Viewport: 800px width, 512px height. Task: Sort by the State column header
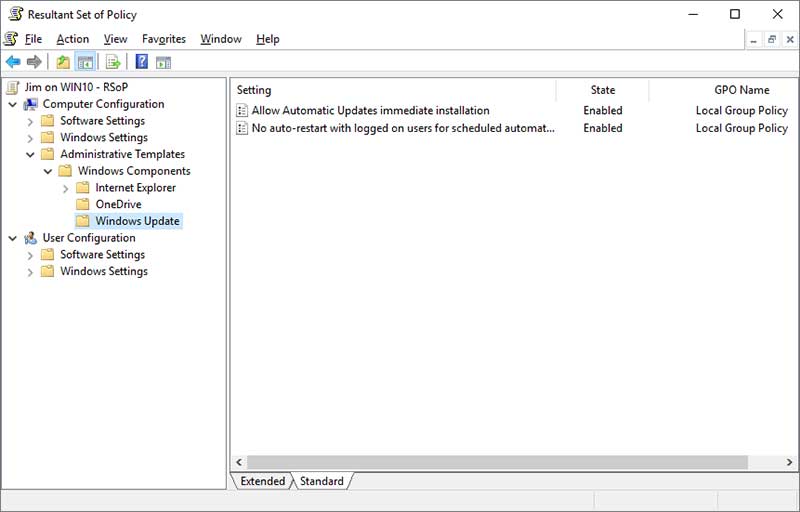coord(602,90)
